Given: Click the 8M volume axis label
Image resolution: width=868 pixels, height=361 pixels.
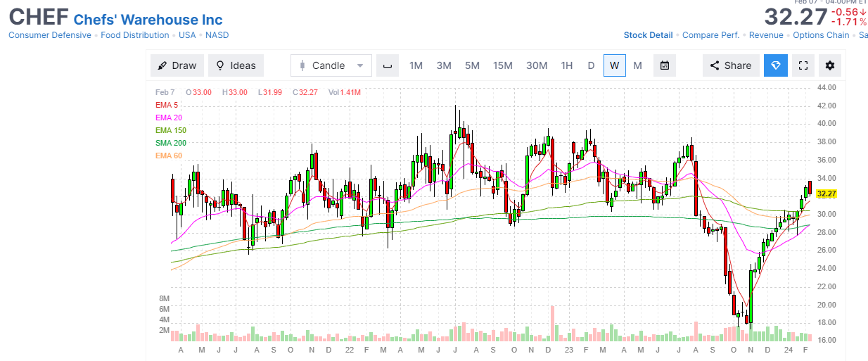Looking at the screenshot, I should (164, 298).
